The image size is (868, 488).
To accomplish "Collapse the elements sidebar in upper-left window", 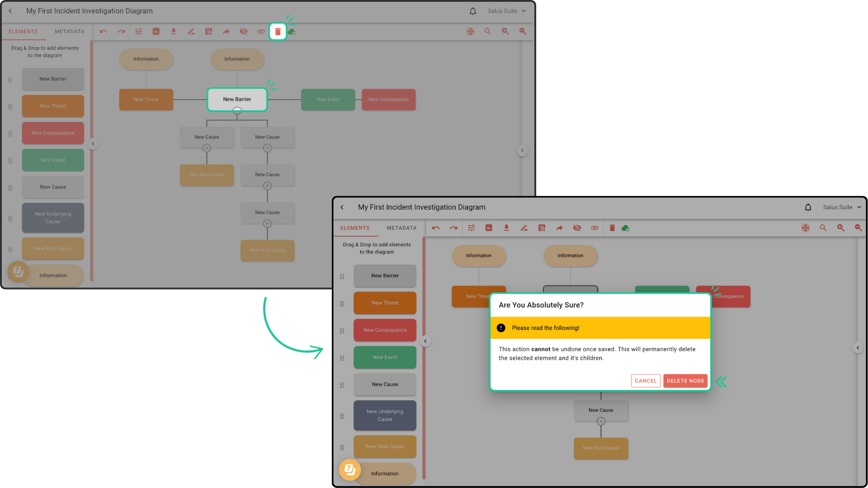I will click(x=93, y=144).
